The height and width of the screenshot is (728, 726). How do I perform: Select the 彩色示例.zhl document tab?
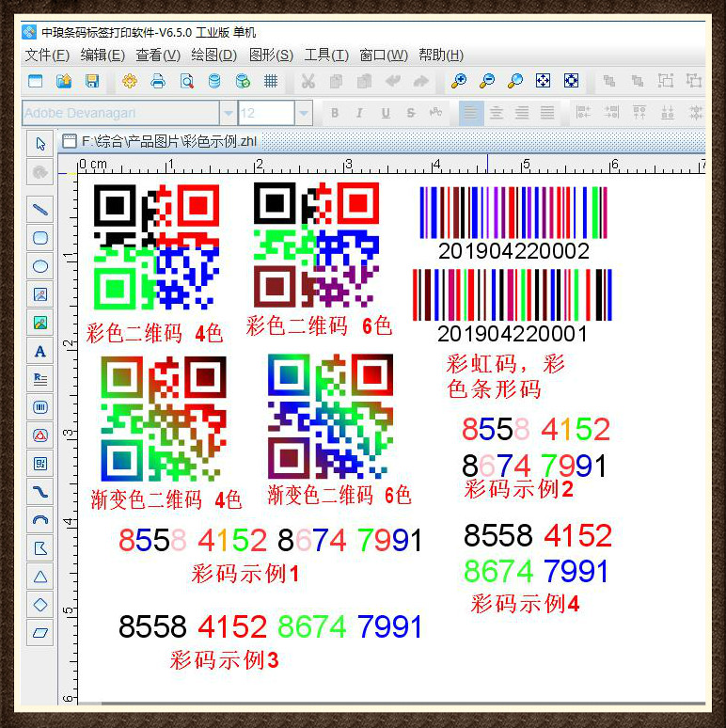pyautogui.click(x=160, y=141)
